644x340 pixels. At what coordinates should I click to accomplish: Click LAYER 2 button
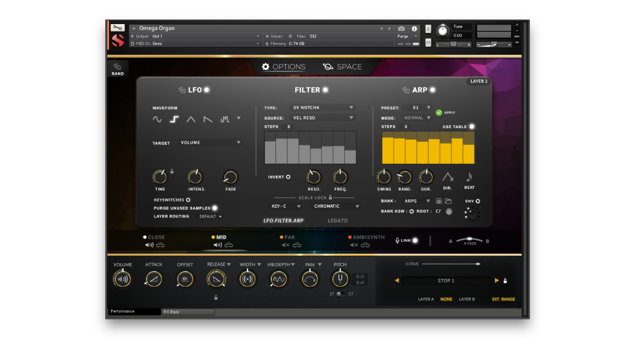click(479, 81)
